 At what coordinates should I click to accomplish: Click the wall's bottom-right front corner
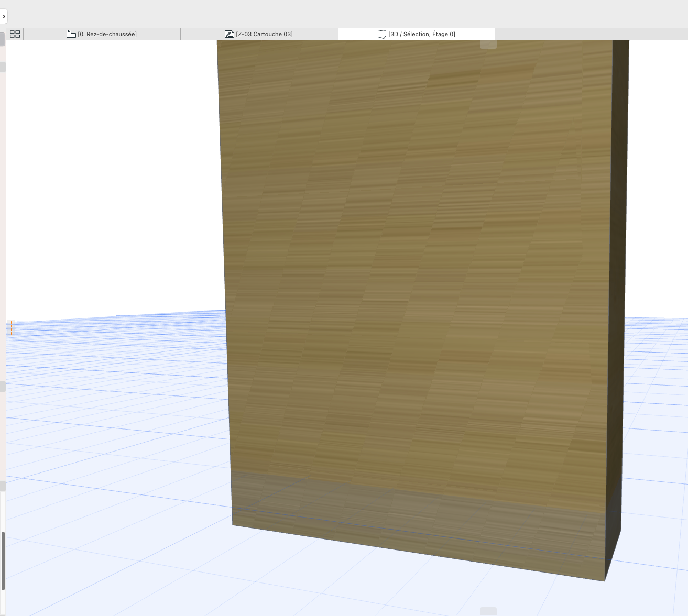(x=605, y=580)
